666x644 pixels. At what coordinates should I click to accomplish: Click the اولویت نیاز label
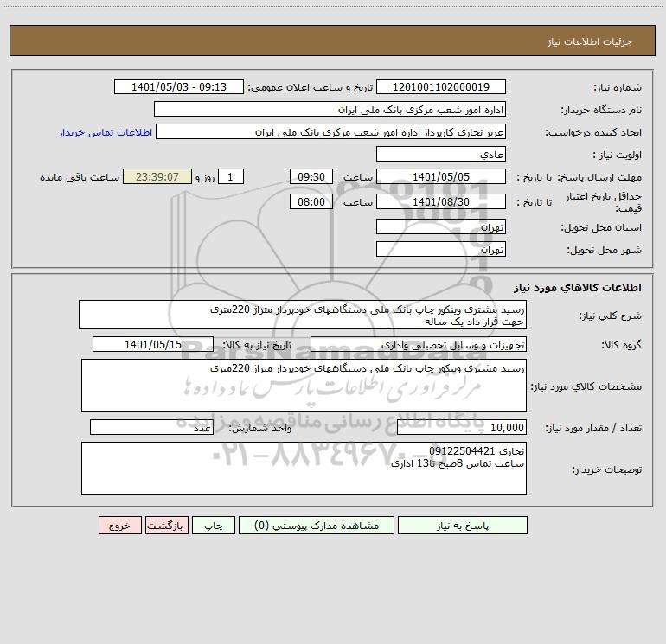pos(618,155)
